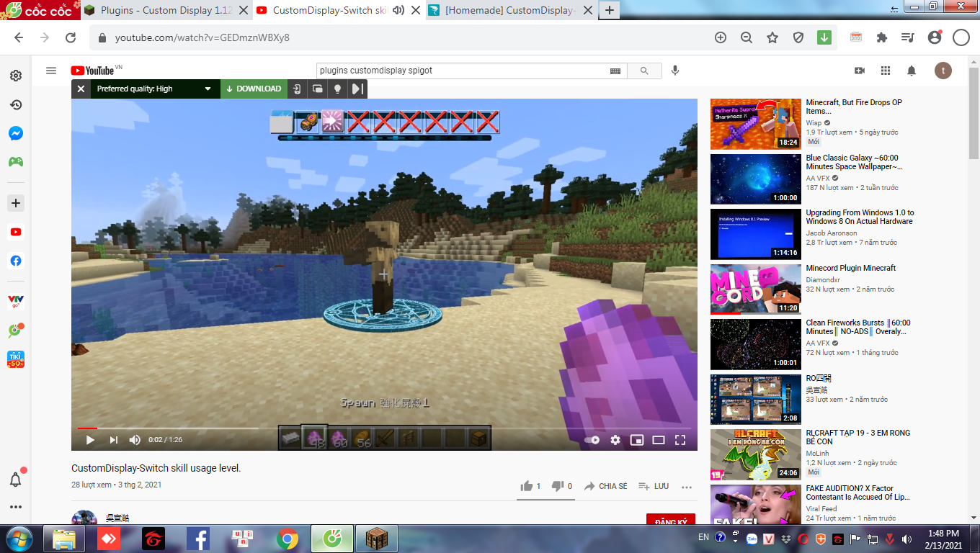Click the CHIA SẺ share button

click(605, 486)
